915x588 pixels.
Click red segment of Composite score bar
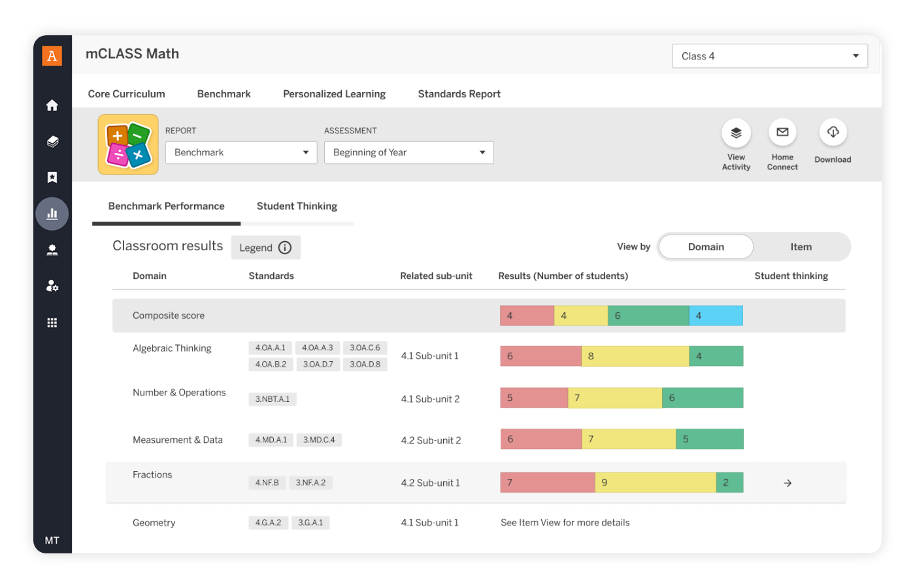pos(527,316)
